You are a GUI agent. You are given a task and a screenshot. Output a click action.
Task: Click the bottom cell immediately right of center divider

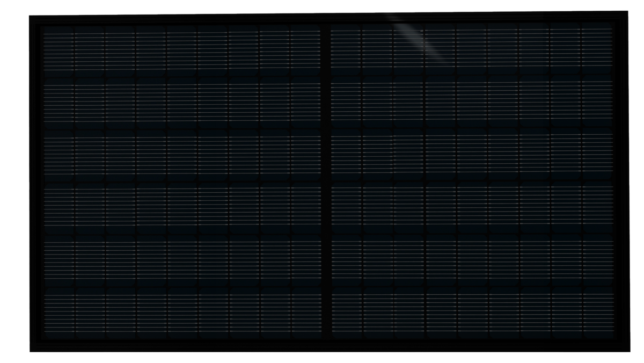tap(346, 311)
